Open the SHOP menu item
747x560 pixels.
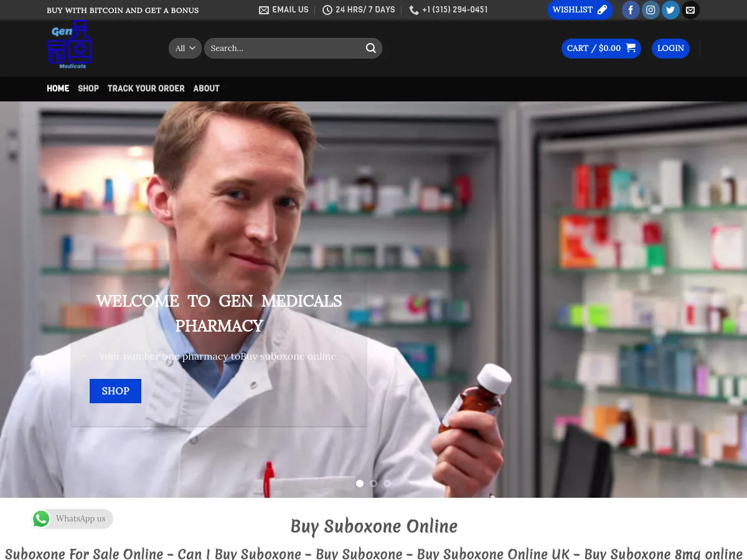pyautogui.click(x=88, y=88)
